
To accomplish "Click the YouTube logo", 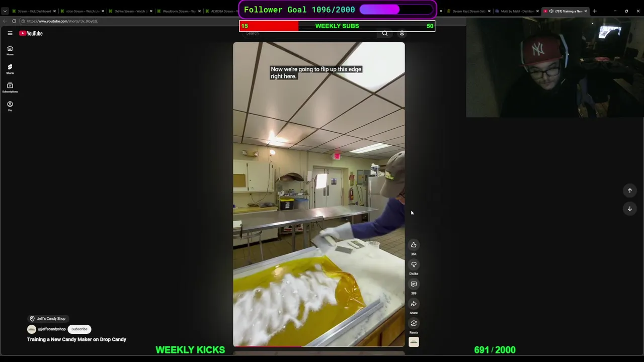I will (31, 33).
